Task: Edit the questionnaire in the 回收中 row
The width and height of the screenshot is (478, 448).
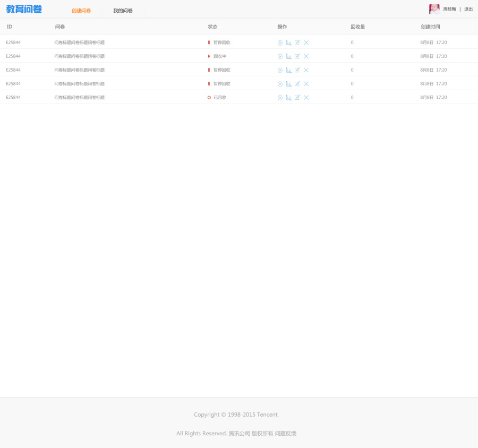Action: [x=297, y=56]
